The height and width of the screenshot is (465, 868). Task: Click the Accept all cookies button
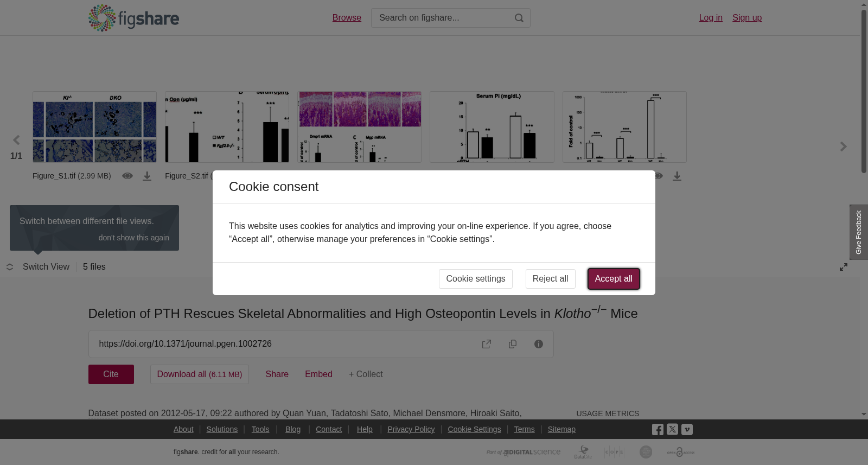tap(614, 279)
